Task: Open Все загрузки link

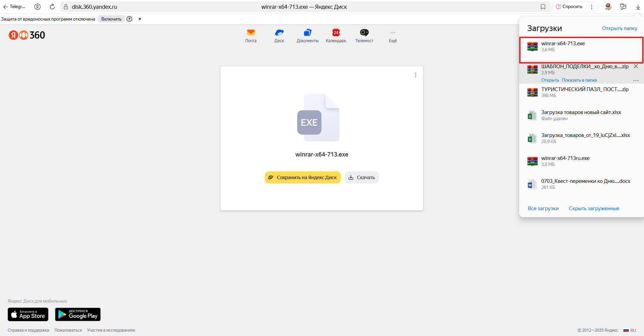Action: (x=543, y=208)
